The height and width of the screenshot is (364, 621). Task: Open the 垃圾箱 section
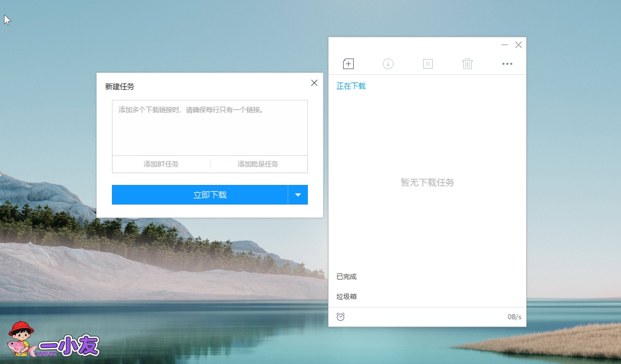(x=346, y=297)
